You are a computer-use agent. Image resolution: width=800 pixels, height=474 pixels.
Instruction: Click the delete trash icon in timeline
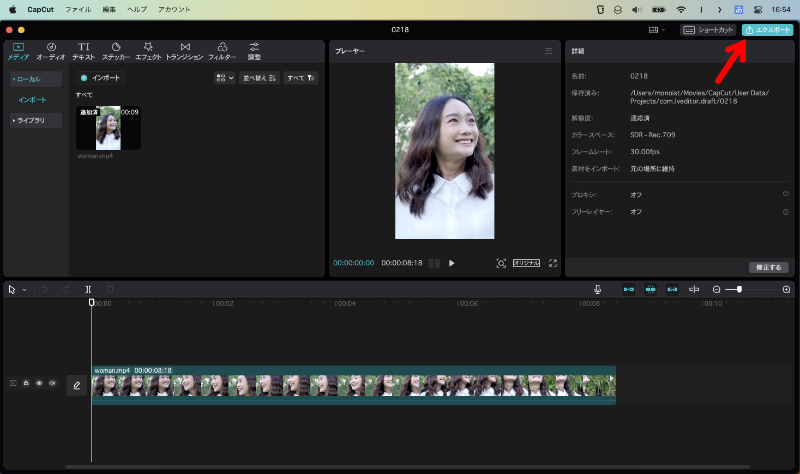(110, 290)
